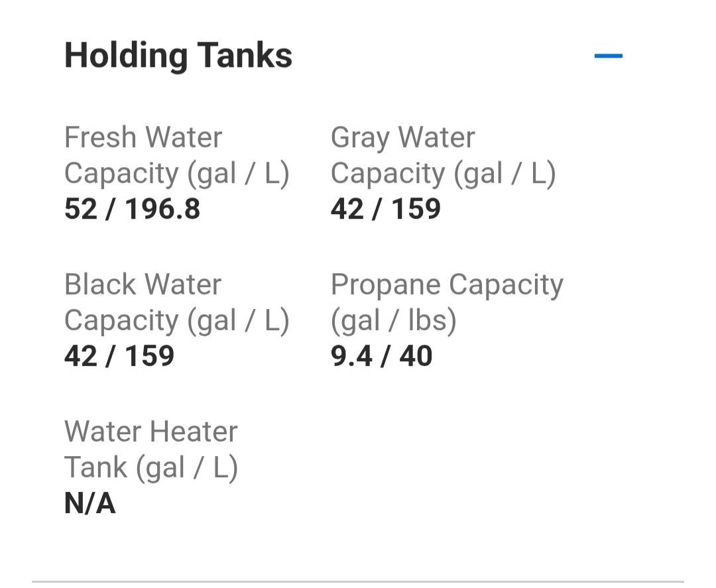Click the 9.4 / 40 propane value
716x588 pixels.
tap(381, 357)
